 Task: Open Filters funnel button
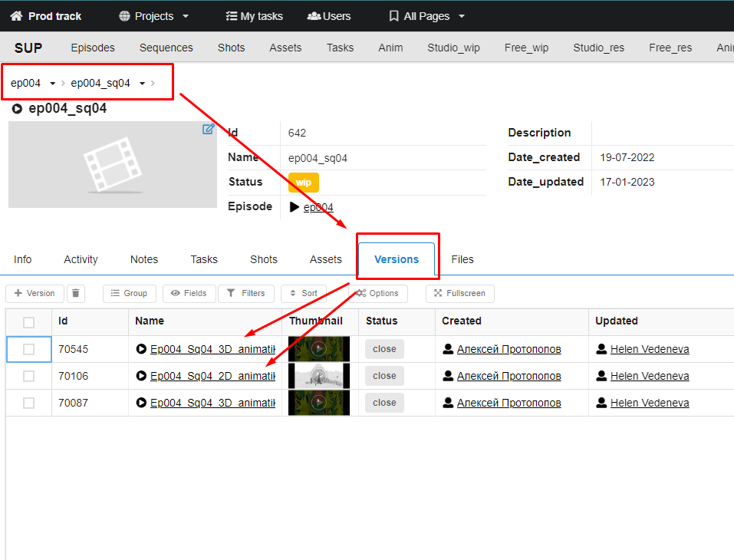click(x=245, y=293)
